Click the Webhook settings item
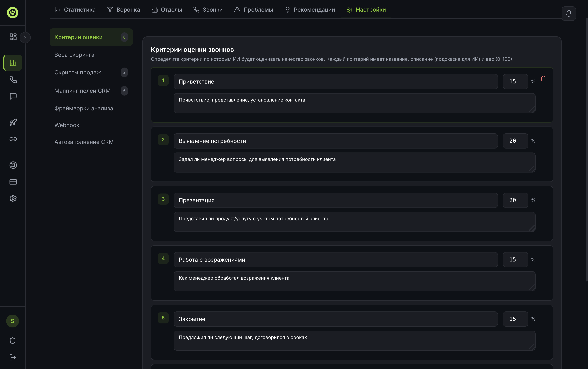This screenshot has width=588, height=369. pyautogui.click(x=67, y=125)
